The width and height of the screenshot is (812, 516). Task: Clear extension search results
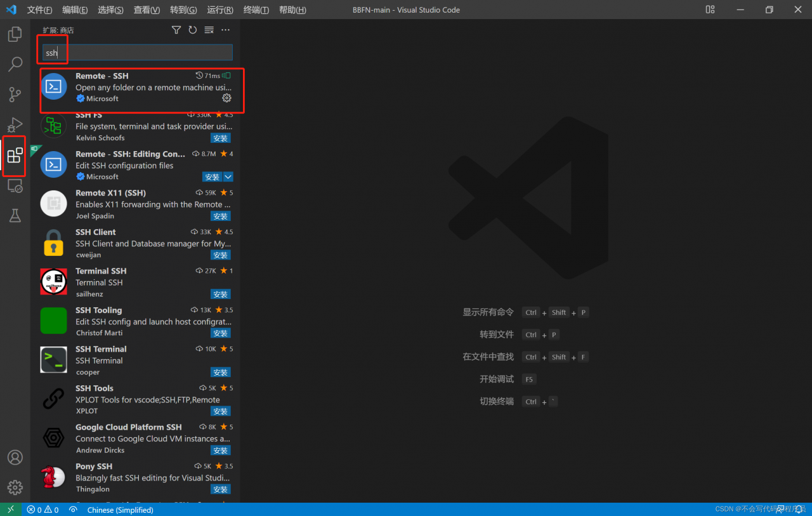209,30
